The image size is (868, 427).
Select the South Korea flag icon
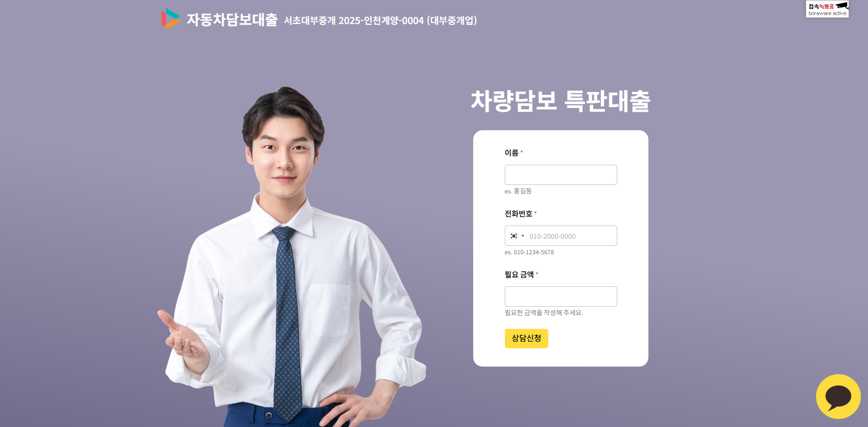click(x=514, y=236)
